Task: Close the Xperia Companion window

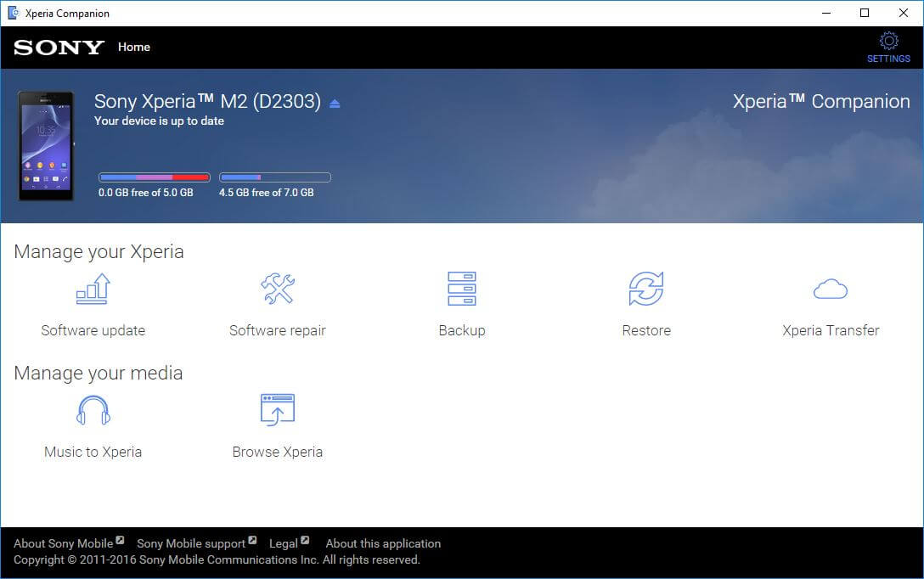Action: [x=904, y=13]
